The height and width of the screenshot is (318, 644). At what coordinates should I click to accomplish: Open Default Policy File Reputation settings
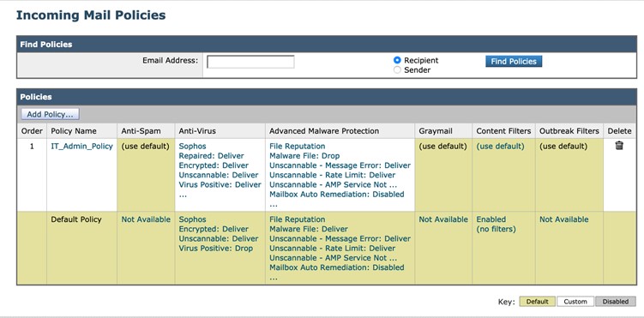[298, 219]
